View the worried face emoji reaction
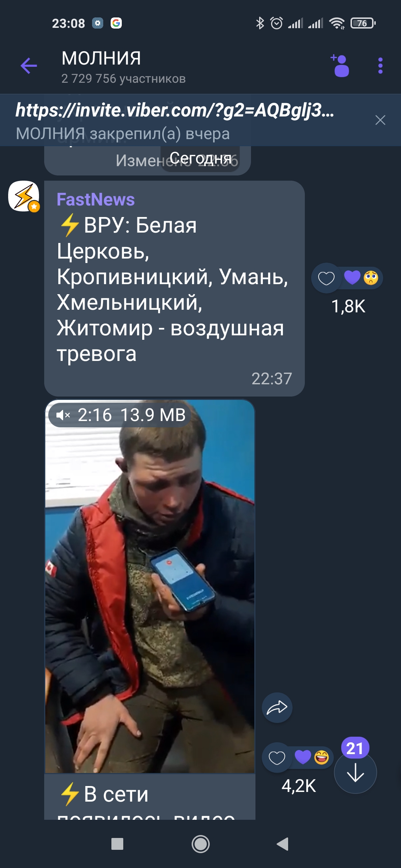401x868 pixels. pos(371,277)
